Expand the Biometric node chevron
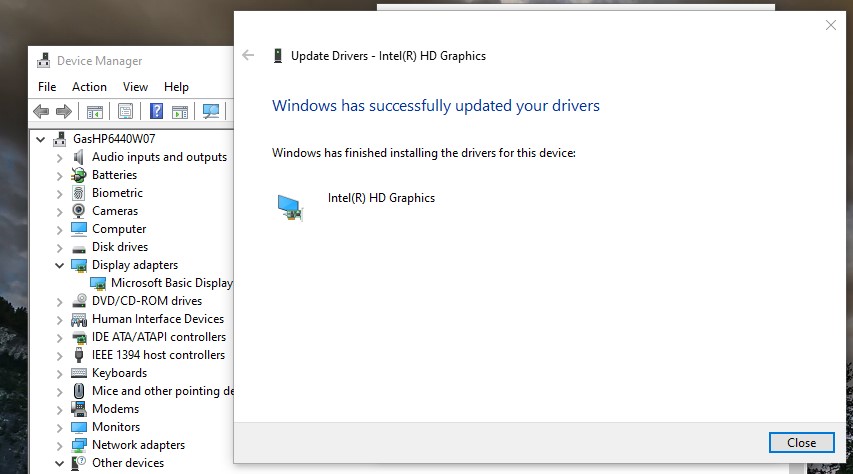The height and width of the screenshot is (474, 853). tap(59, 194)
